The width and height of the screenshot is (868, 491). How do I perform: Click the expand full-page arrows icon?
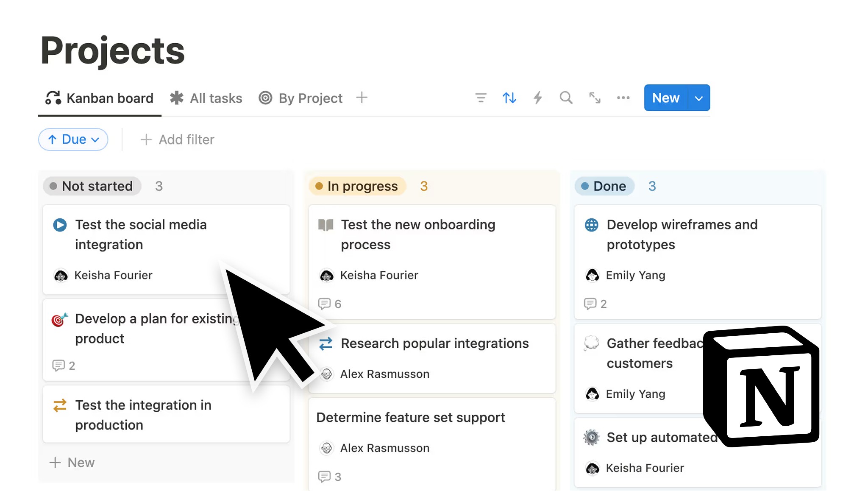[x=595, y=98]
